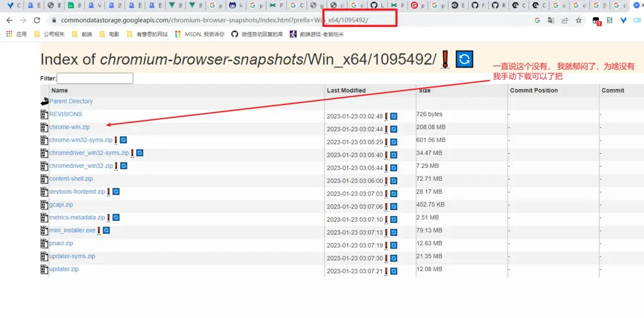Image resolution: width=644 pixels, height=318 pixels.
Task: Focus the Filter text box
Action: tap(95, 78)
